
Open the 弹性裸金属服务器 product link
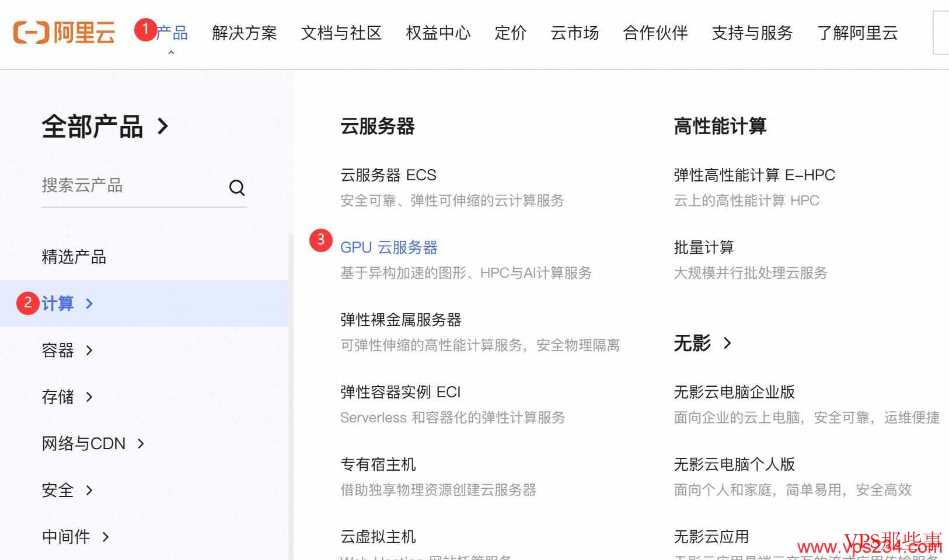point(401,320)
